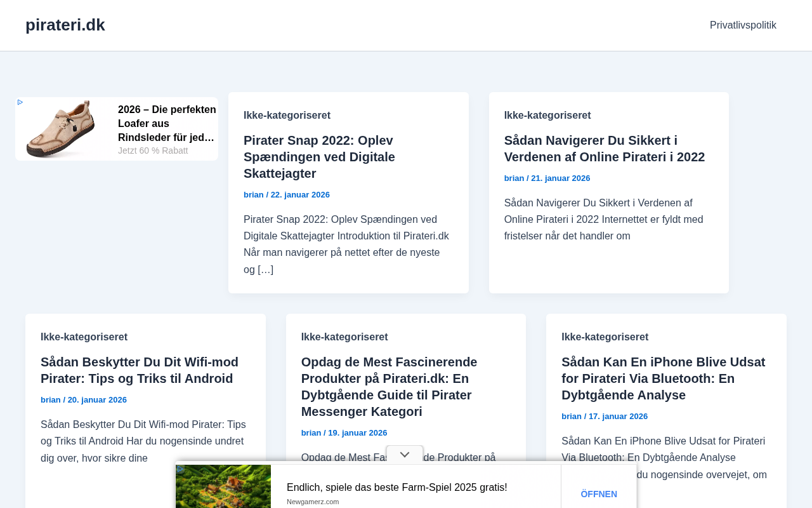Open 'Pirater Snap 2022' article title
812x508 pixels.
[x=319, y=157]
